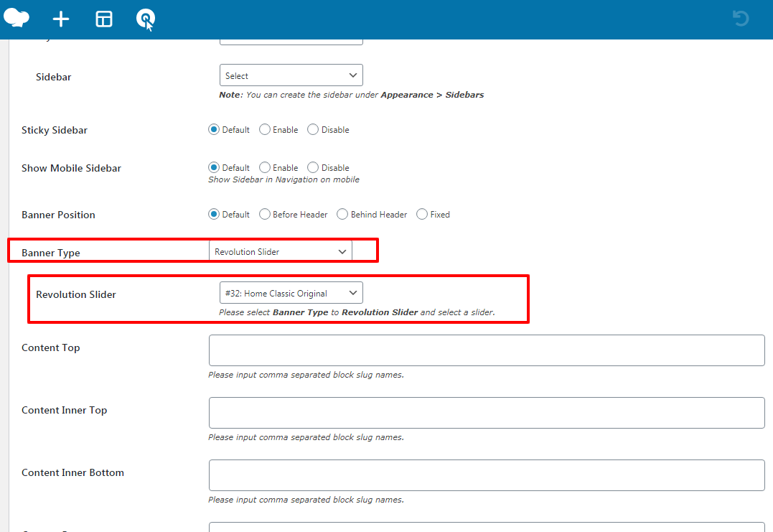This screenshot has width=773, height=532.
Task: Choose Fixed banner position
Action: pyautogui.click(x=422, y=215)
